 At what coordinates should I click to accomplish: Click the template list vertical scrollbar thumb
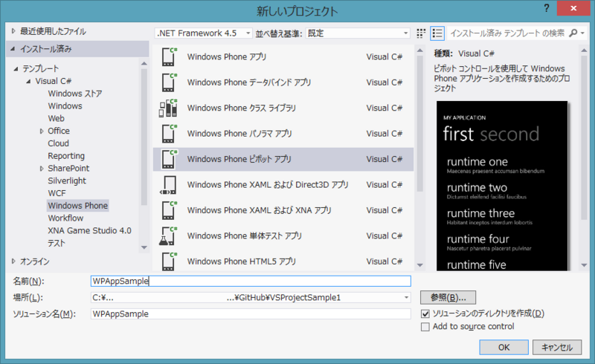tap(419, 123)
